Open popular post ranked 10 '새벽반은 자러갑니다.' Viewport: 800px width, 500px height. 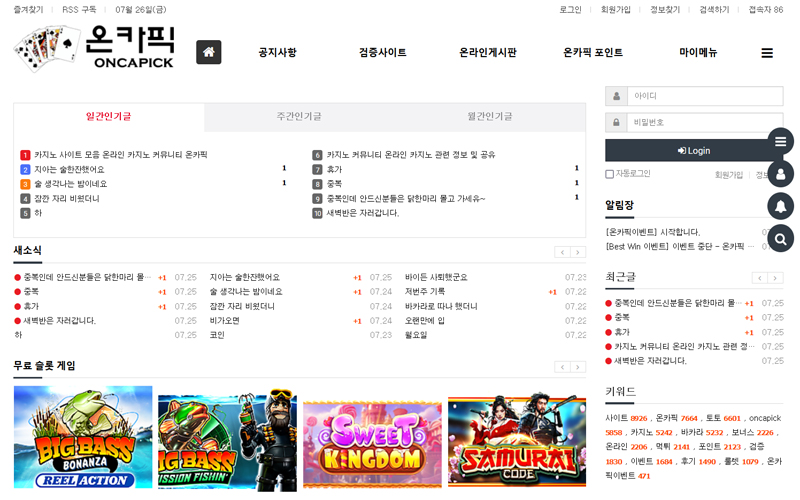(x=363, y=213)
